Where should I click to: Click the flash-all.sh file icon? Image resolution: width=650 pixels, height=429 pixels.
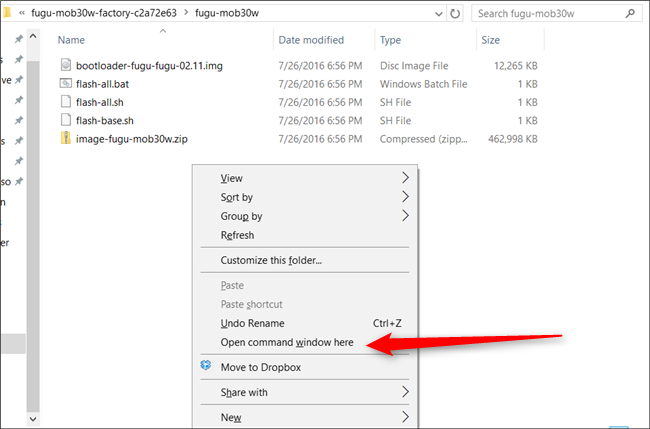click(65, 102)
